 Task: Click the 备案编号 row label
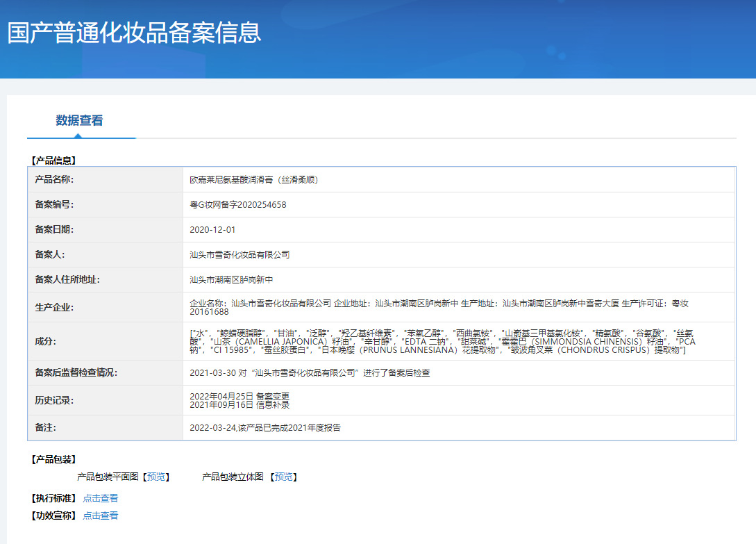pyautogui.click(x=54, y=205)
